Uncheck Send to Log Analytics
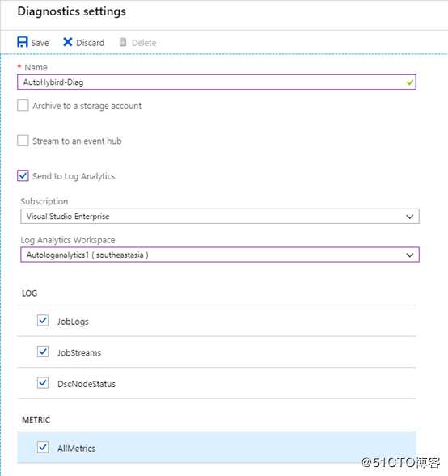Screen dimensions: 448x476 [23, 175]
